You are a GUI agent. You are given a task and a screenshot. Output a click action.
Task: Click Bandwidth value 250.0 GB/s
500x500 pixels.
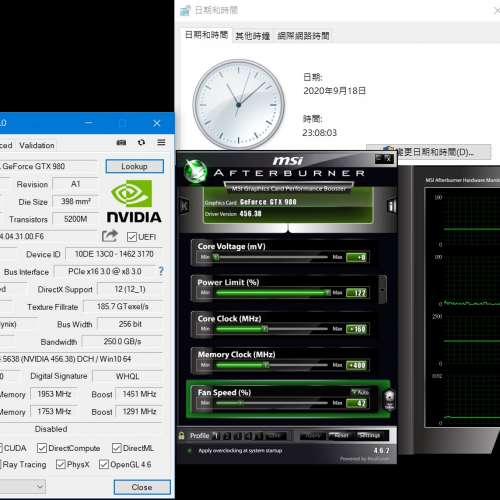122,341
